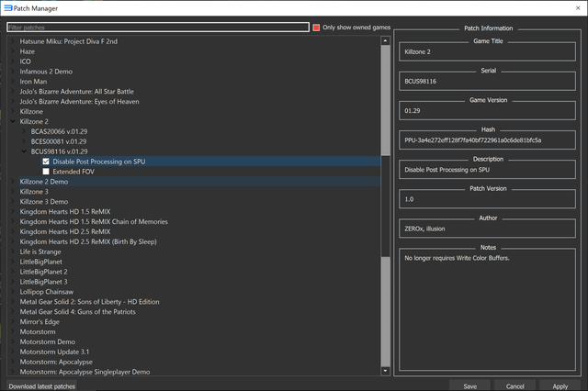Screen dimensions: 588x391
Task: Expand the Iron Man tree node
Action: tap(13, 82)
